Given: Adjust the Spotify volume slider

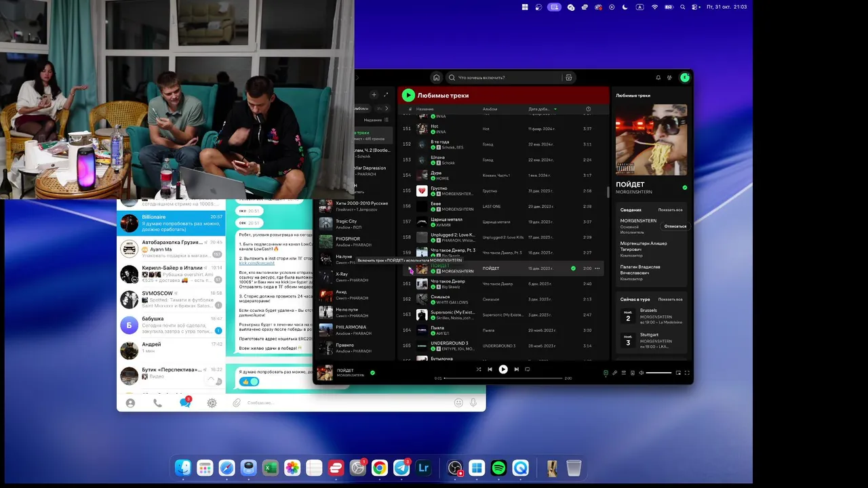Looking at the screenshot, I should click(658, 373).
